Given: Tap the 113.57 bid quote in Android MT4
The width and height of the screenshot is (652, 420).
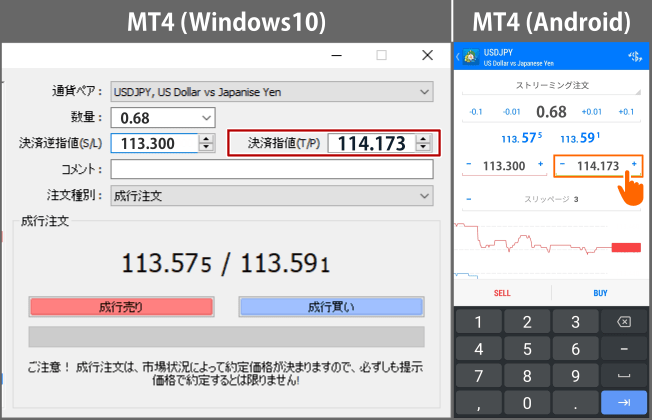Looking at the screenshot, I should coord(521,138).
